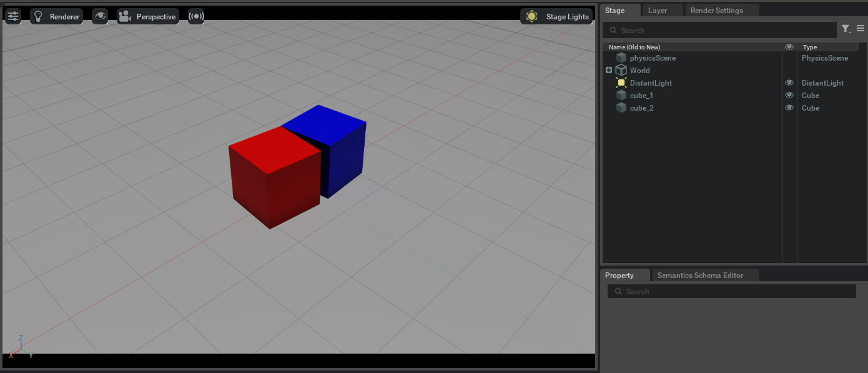Screen dimensions: 868x373
Task: Open the stage options hamburger icon
Action: (x=861, y=28)
